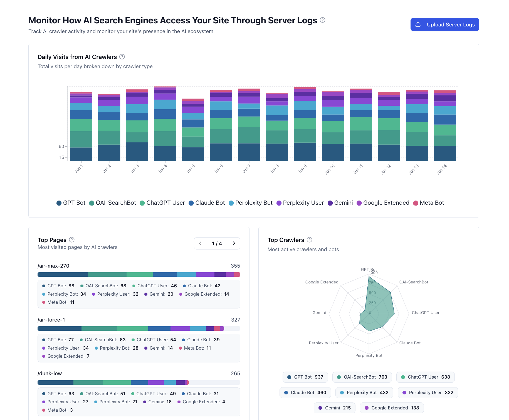Toggle the Google Extended legend entry
Image resolution: width=509 pixels, height=420 pixels.
383,203
